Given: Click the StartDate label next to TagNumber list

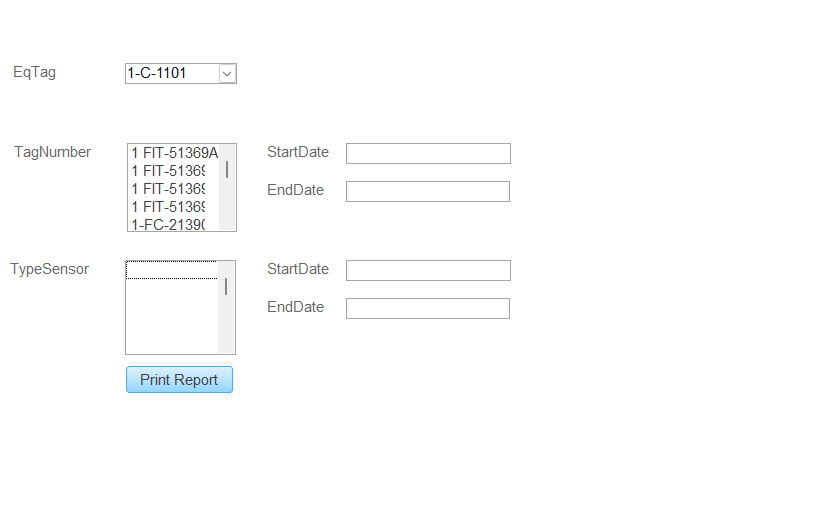Looking at the screenshot, I should [298, 152].
